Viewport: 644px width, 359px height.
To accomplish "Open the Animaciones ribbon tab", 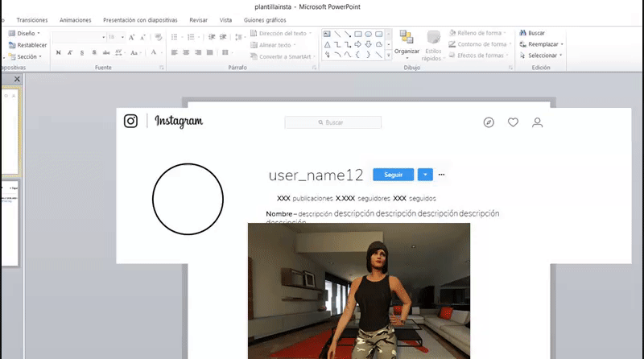I will [x=76, y=20].
